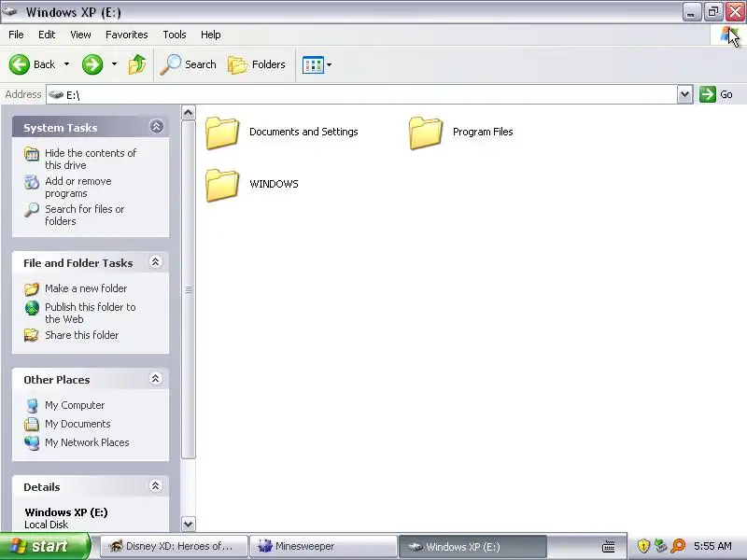Open My Documents from Other Places
The image size is (747, 560).
(x=78, y=424)
